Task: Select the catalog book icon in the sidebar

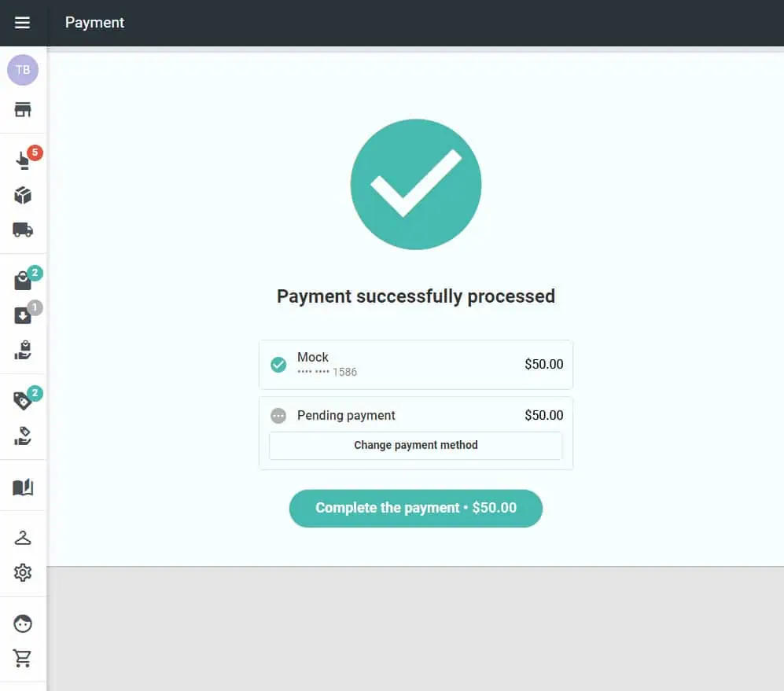Action: pos(23,486)
